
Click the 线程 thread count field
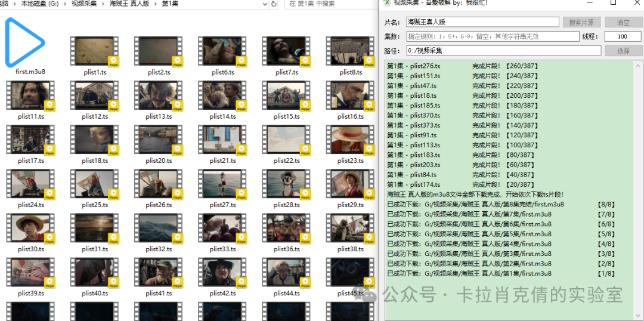(x=623, y=36)
